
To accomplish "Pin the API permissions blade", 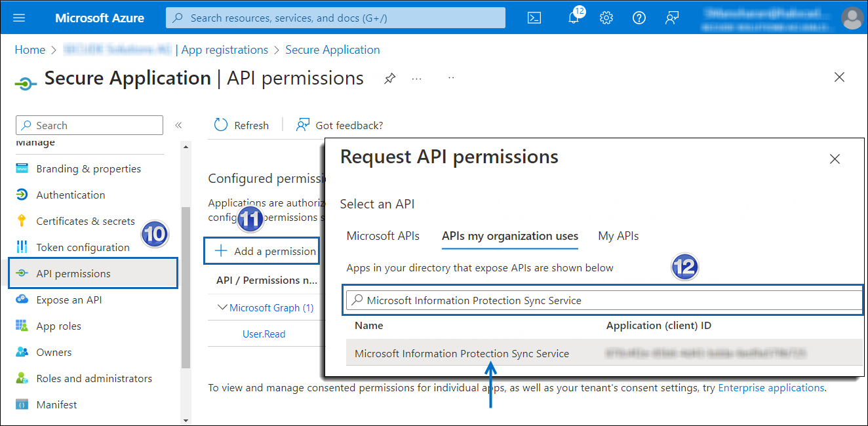I will click(x=389, y=78).
